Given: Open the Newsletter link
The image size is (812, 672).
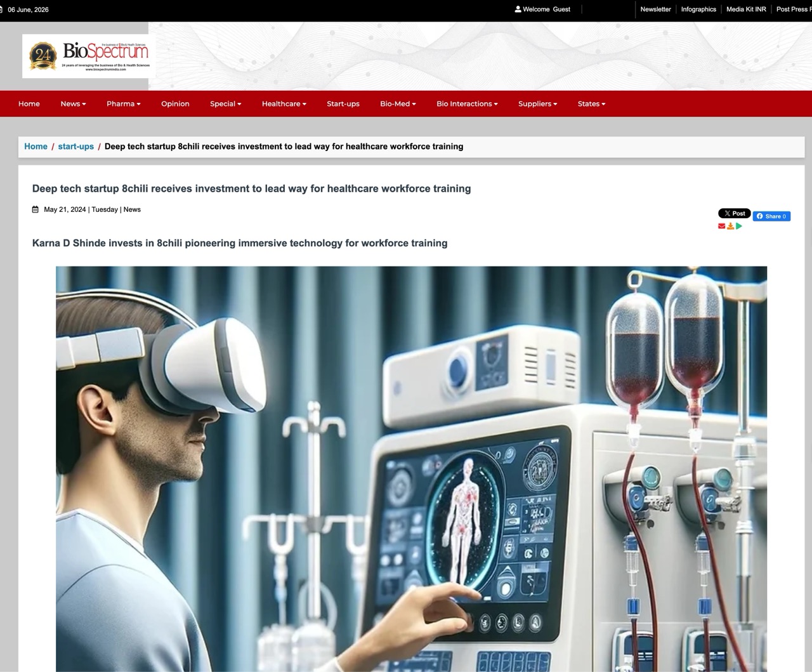Looking at the screenshot, I should click(655, 10).
